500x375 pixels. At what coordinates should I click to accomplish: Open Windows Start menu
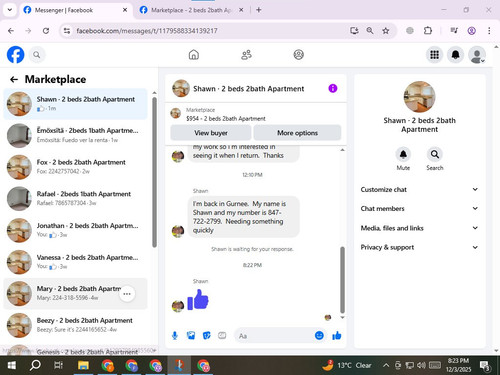[11, 365]
